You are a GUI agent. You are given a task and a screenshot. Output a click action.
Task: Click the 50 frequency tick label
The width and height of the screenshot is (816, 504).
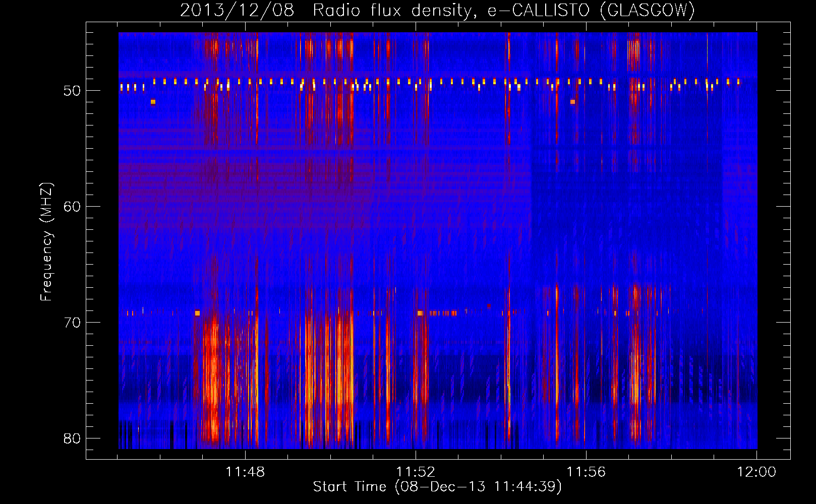coord(72,91)
